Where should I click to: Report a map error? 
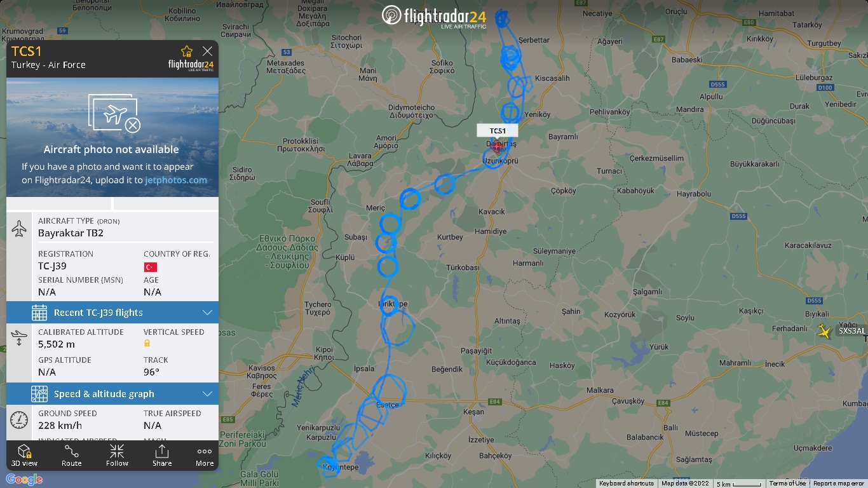coord(839,484)
